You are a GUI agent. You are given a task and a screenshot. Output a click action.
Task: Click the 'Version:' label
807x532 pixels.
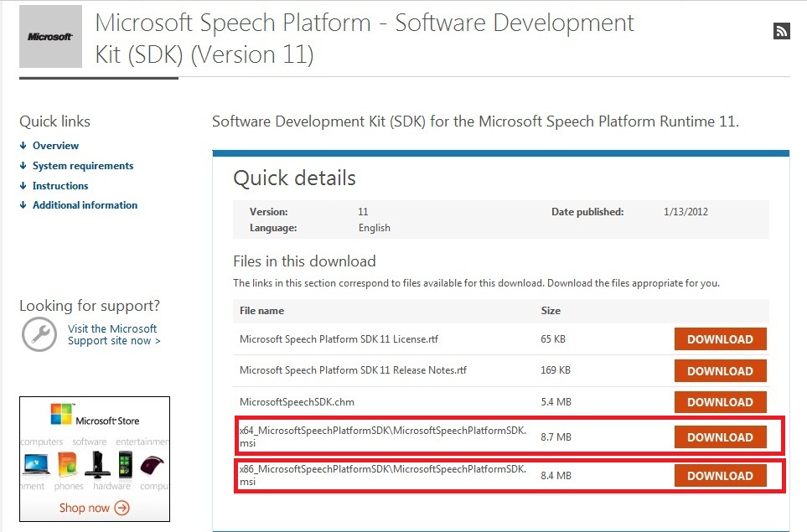[269, 212]
